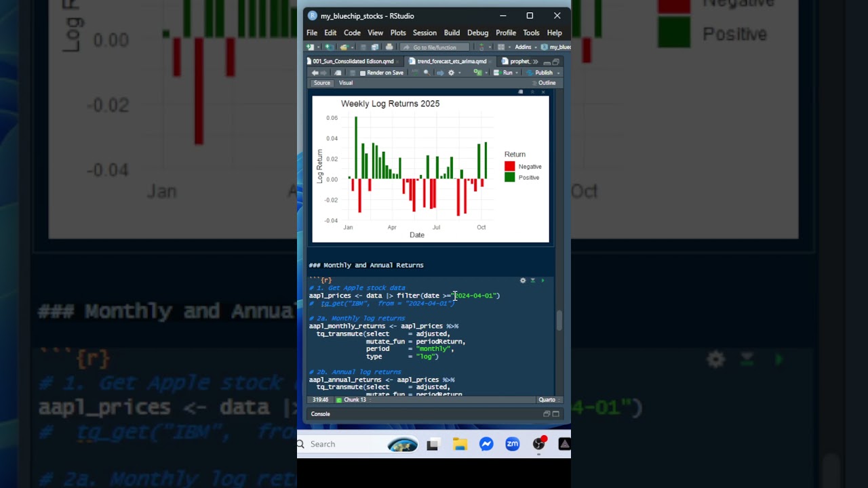Click the version control git icon
Screen dimensions: 868x488
click(482, 47)
